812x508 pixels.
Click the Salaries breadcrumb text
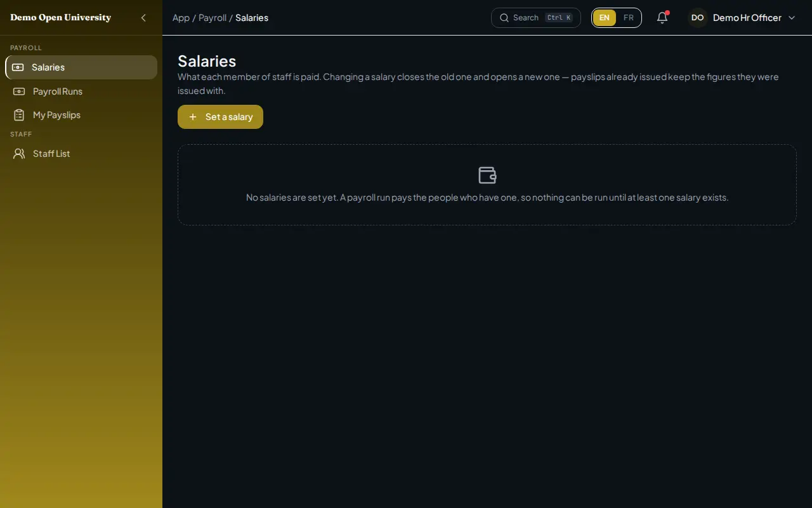click(x=252, y=18)
